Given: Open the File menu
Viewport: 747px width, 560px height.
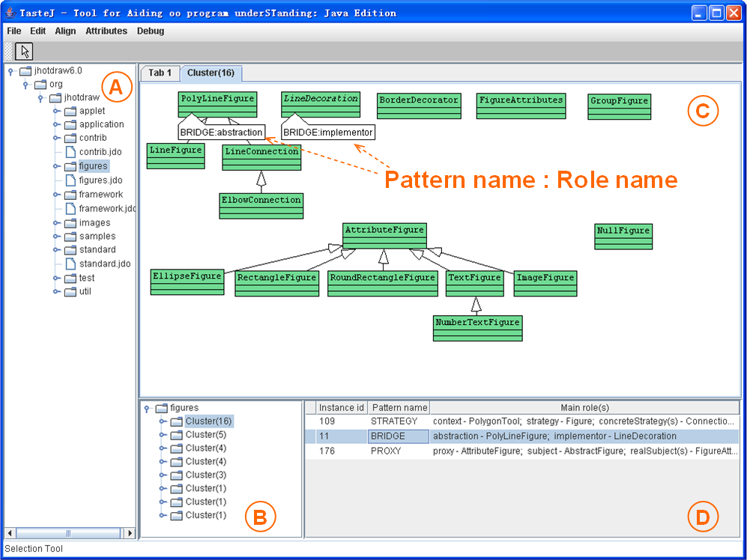Looking at the screenshot, I should point(14,31).
